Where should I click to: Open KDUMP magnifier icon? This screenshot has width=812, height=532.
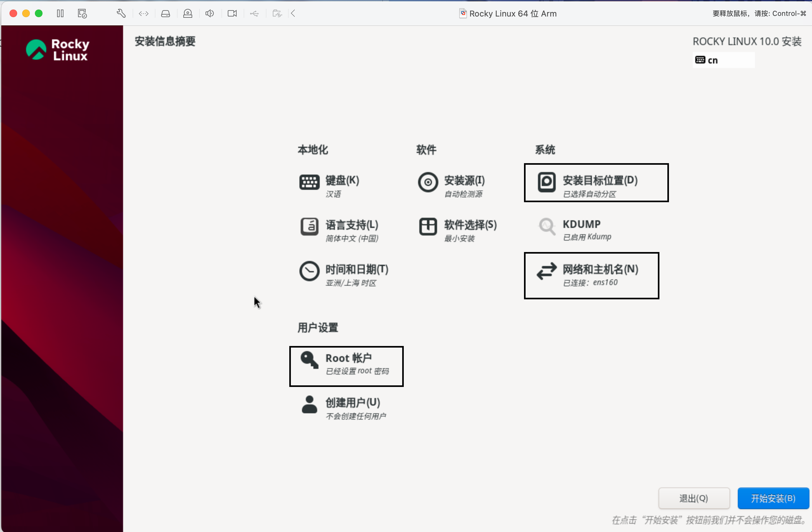[x=547, y=226]
